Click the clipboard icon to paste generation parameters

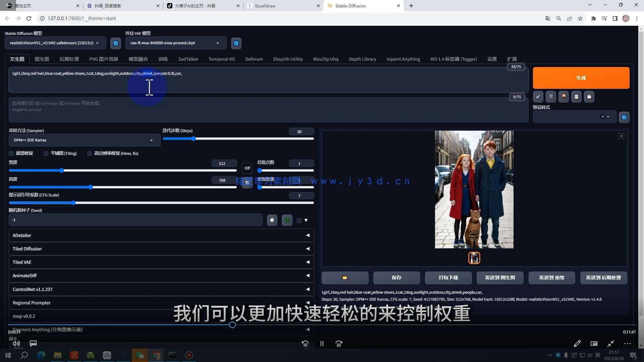click(x=576, y=97)
